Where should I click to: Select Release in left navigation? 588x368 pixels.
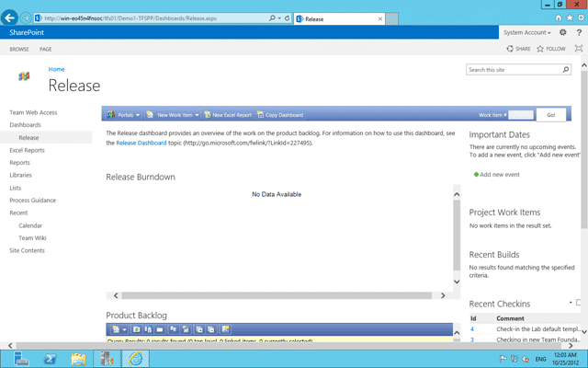[x=28, y=137]
